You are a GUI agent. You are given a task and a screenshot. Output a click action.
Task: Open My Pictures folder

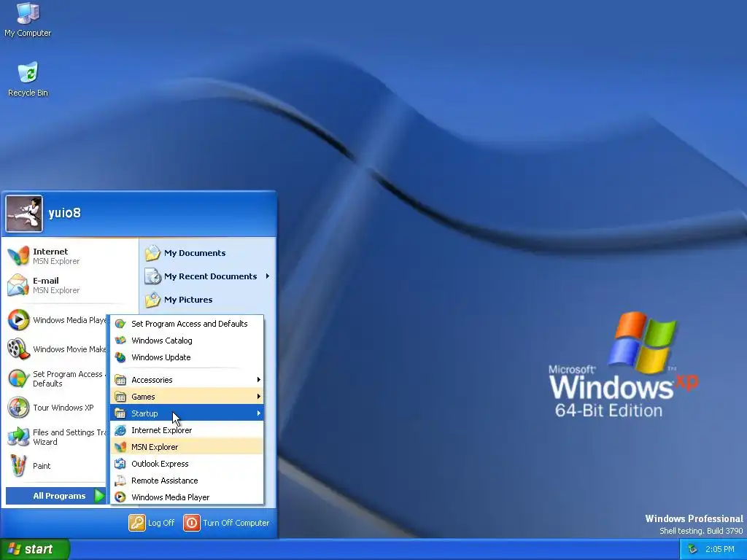pyautogui.click(x=207, y=300)
